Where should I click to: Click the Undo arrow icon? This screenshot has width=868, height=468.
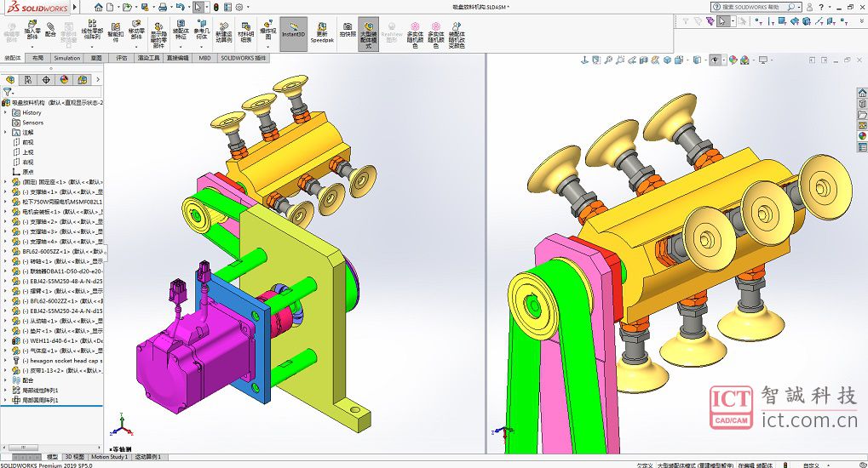pyautogui.click(x=180, y=7)
